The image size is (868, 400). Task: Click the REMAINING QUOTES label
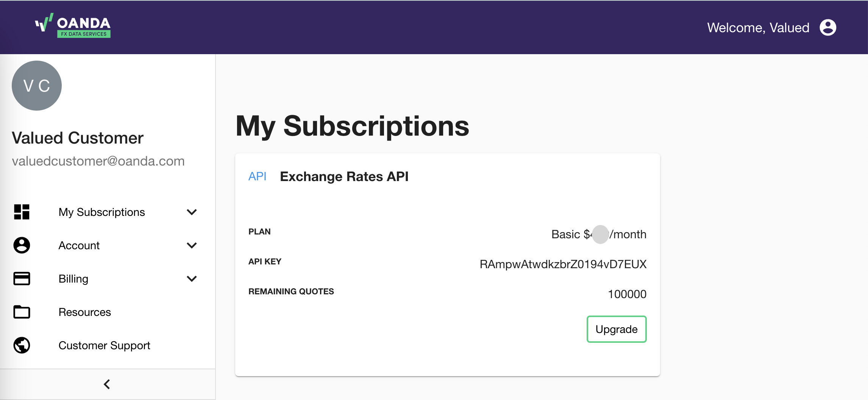point(291,291)
